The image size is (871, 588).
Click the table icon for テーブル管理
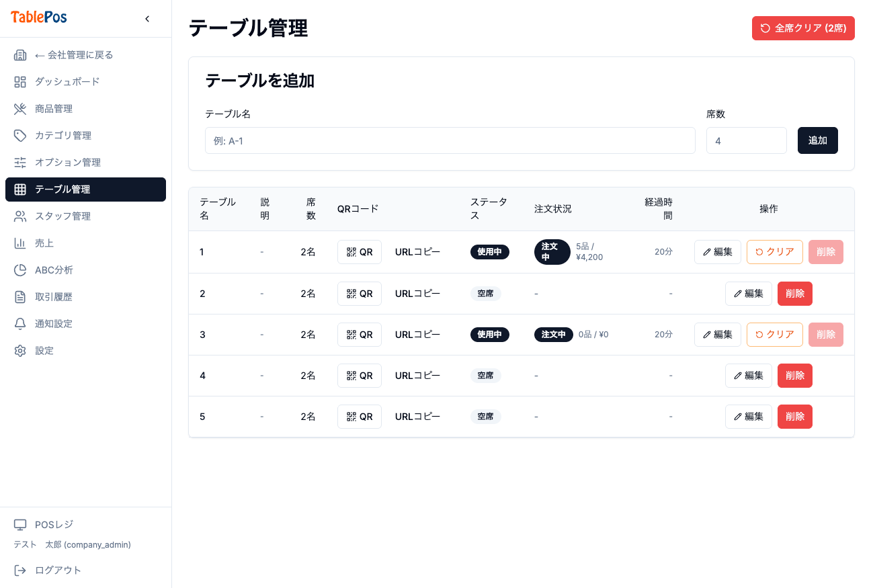[20, 190]
